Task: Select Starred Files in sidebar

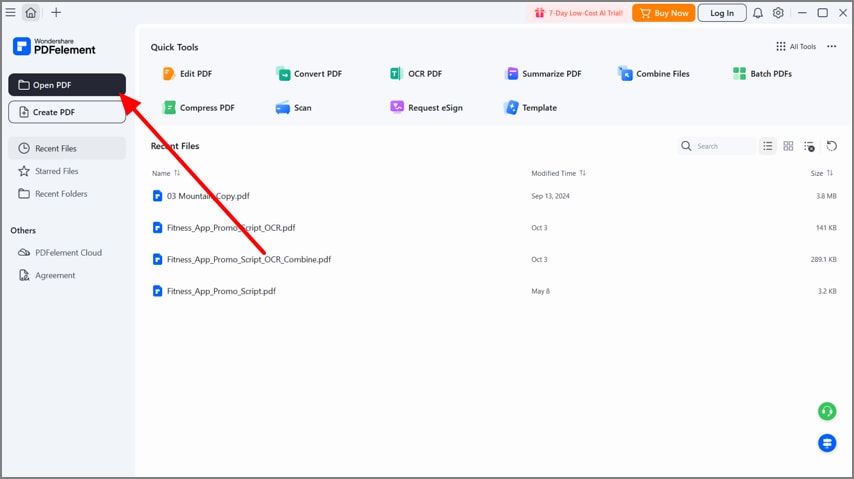Action: click(x=67, y=171)
